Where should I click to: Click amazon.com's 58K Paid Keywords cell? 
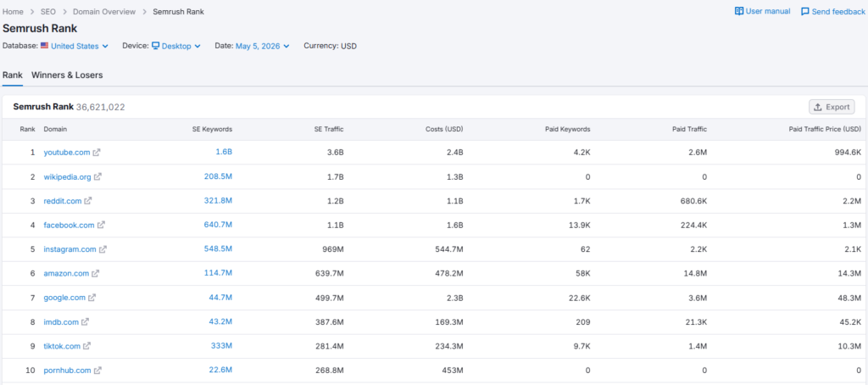click(582, 274)
